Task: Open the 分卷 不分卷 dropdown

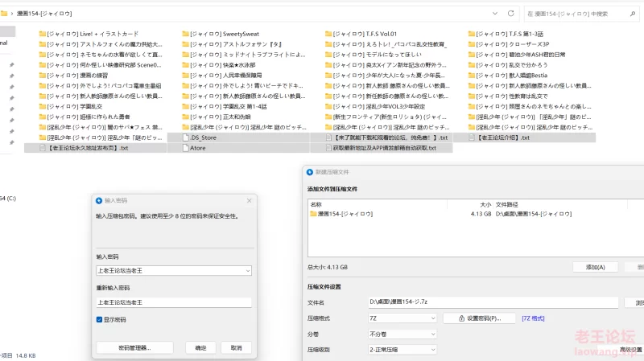Action: click(402, 334)
